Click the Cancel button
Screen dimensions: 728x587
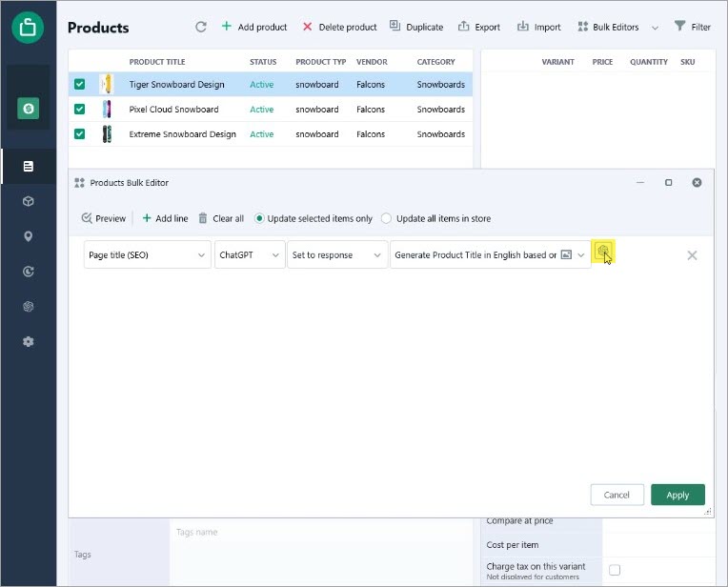(x=617, y=495)
